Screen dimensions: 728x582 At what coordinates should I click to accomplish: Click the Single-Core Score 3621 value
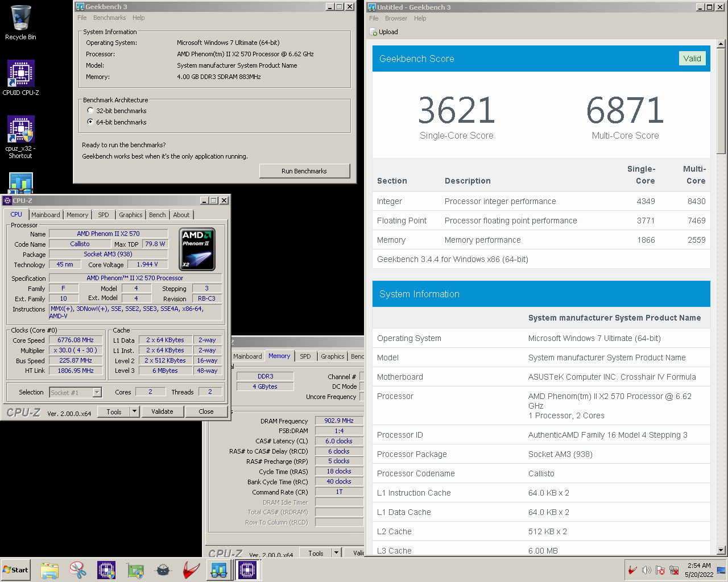(457, 110)
